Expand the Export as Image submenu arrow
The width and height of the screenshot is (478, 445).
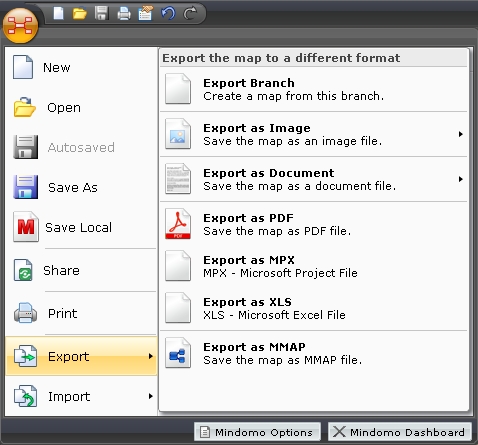tap(461, 134)
